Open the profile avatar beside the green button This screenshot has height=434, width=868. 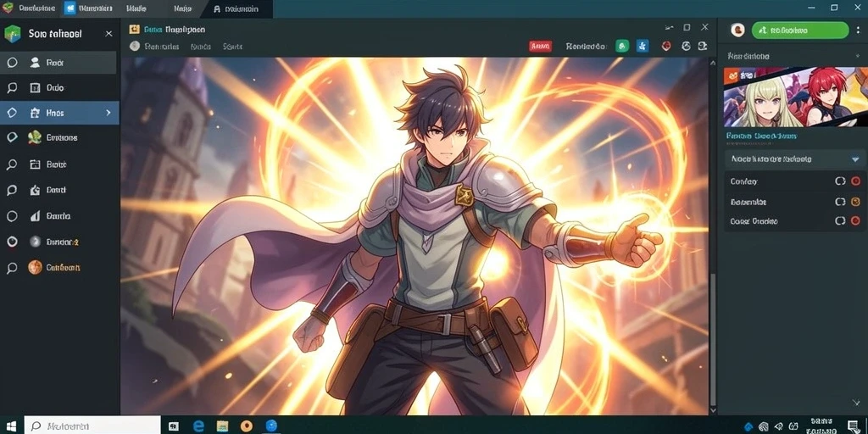pos(737,31)
